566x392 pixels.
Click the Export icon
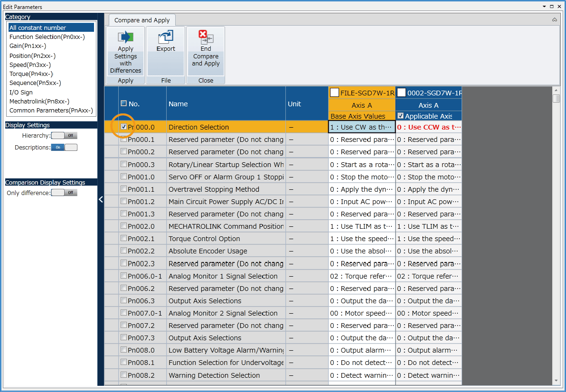coord(166,37)
